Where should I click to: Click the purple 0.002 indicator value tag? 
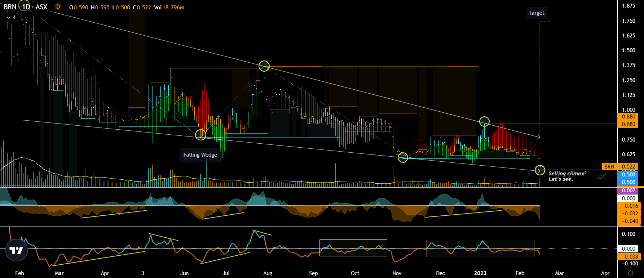(x=628, y=190)
